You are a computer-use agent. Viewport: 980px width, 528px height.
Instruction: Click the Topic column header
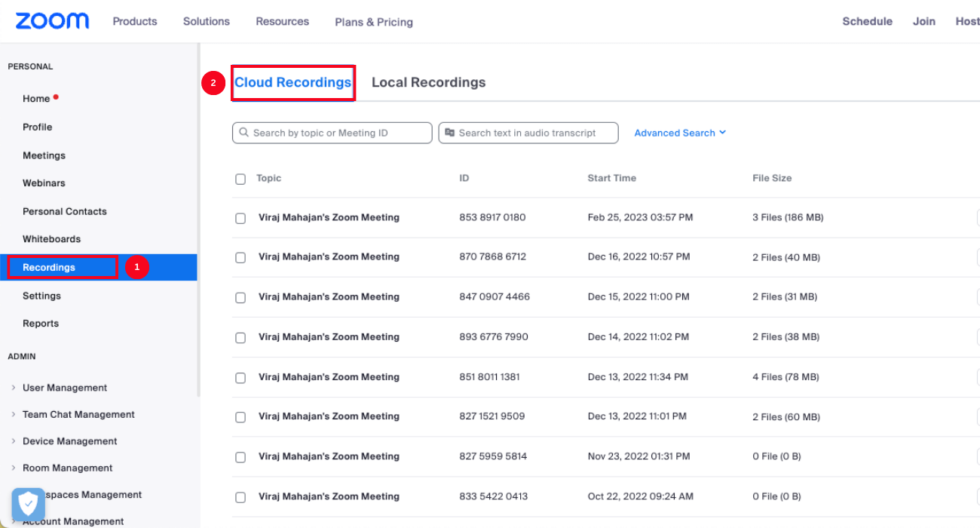[x=268, y=178]
